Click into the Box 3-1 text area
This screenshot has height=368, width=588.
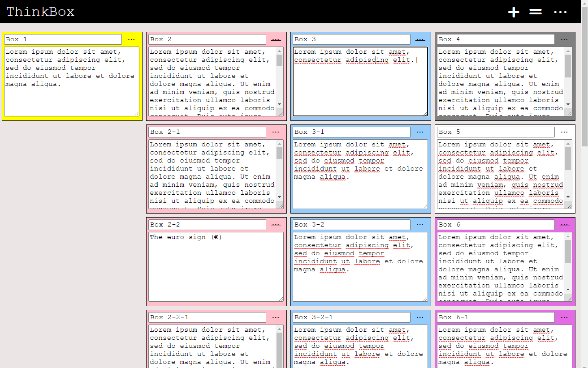(360, 174)
